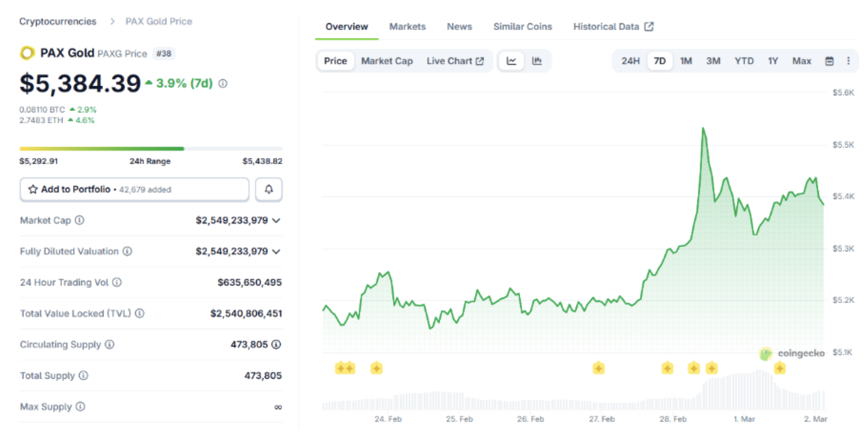Click the 24h Range progress bar
Viewport: 868px width, 444px height.
(151, 149)
